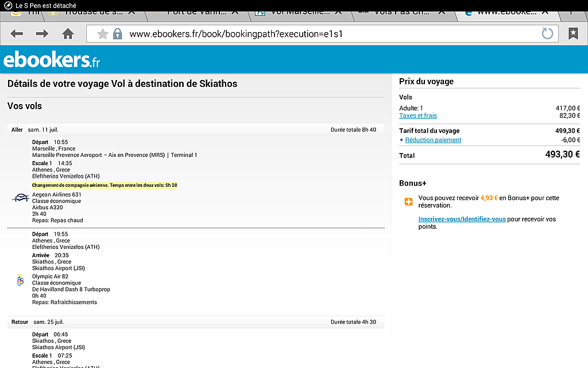Follow the Inscrivez-vous/Identifiez-vous link
The width and height of the screenshot is (588, 368).
[462, 219]
